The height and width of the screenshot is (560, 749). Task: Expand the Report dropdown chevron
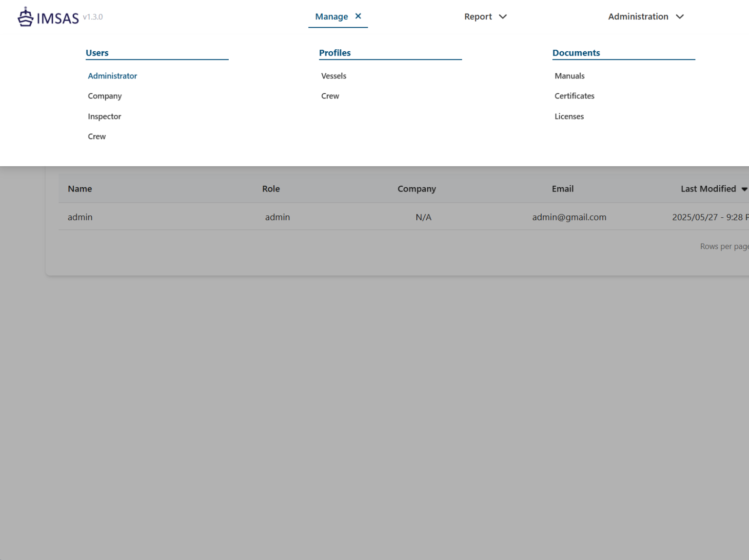tap(503, 17)
